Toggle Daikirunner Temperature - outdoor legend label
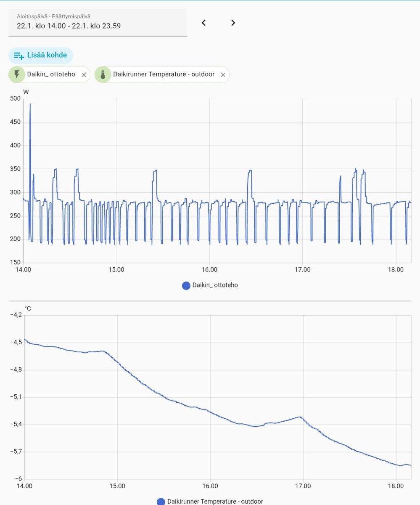The width and height of the screenshot is (420, 505). (x=215, y=501)
